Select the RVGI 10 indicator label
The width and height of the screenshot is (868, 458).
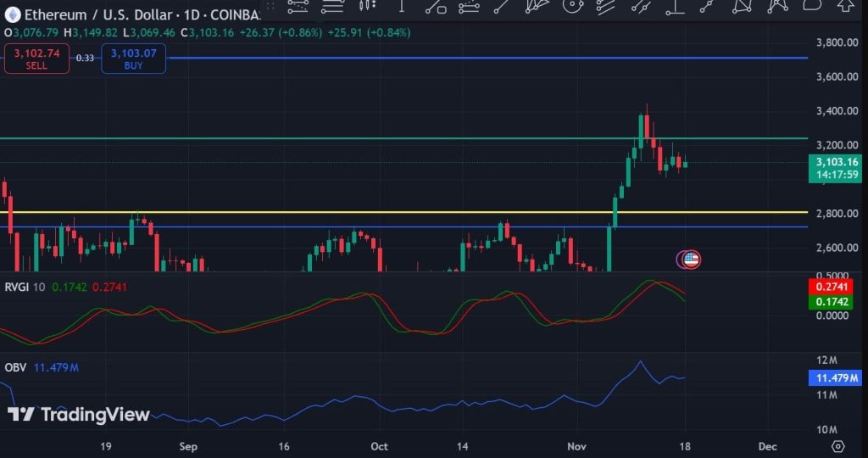[x=25, y=287]
